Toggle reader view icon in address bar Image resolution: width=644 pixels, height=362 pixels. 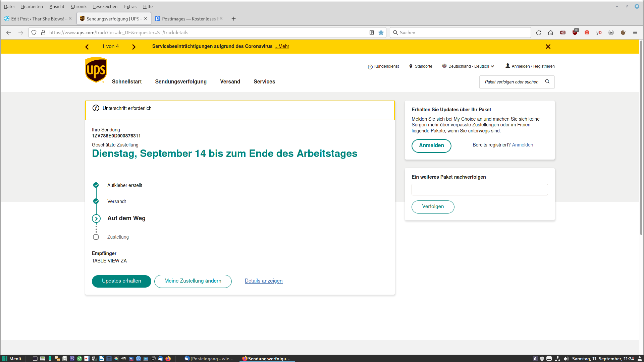point(372,33)
